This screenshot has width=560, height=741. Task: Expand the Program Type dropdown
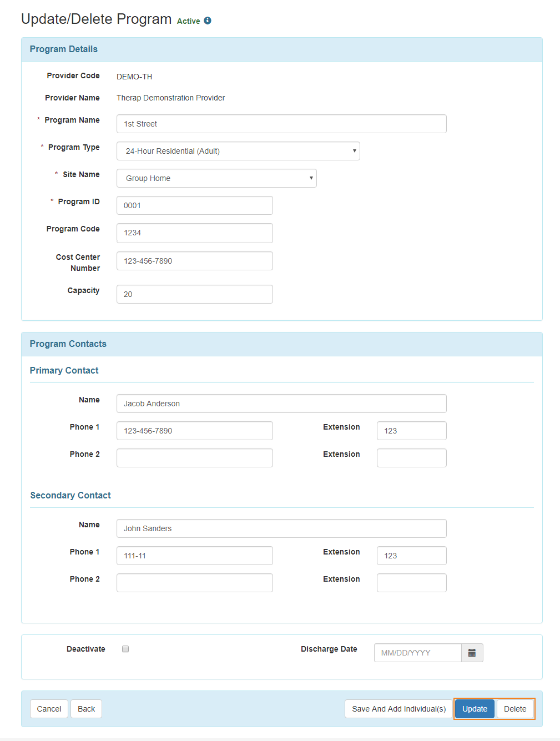(238, 151)
